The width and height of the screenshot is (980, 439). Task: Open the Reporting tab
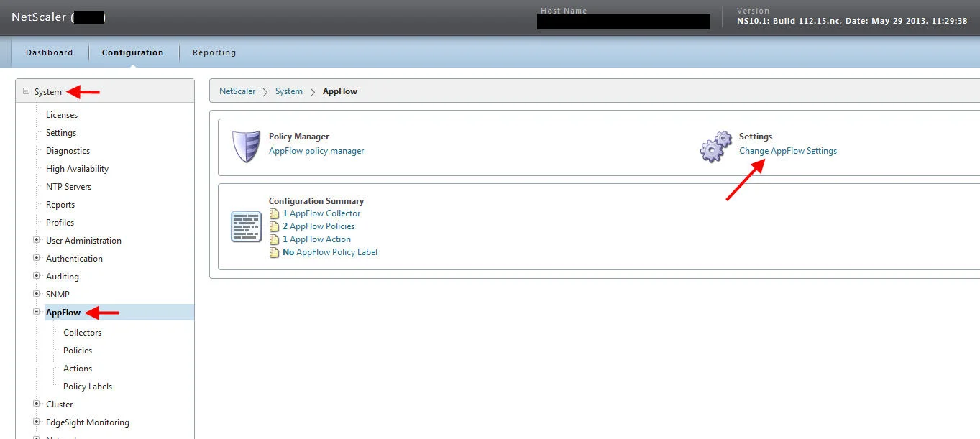(x=214, y=52)
